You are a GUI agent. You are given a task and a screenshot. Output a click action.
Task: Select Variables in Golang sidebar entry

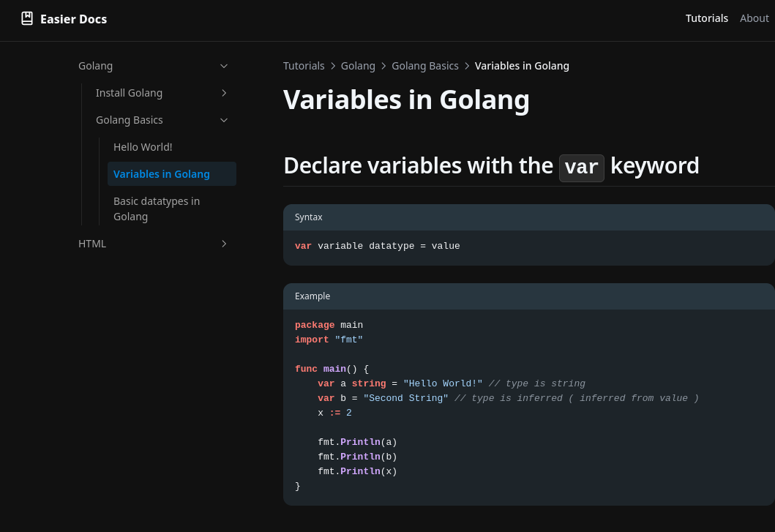point(162,174)
